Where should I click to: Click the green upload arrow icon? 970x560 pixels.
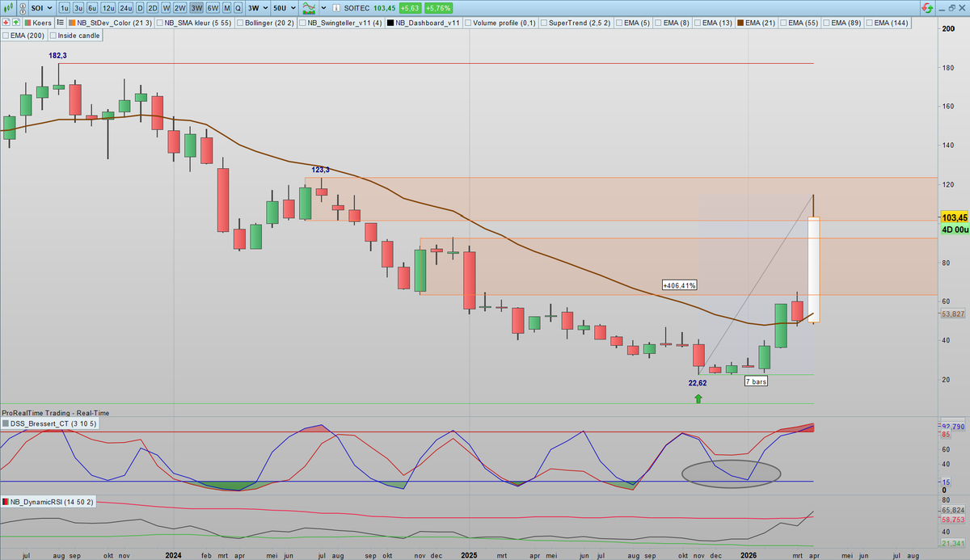click(18, 22)
